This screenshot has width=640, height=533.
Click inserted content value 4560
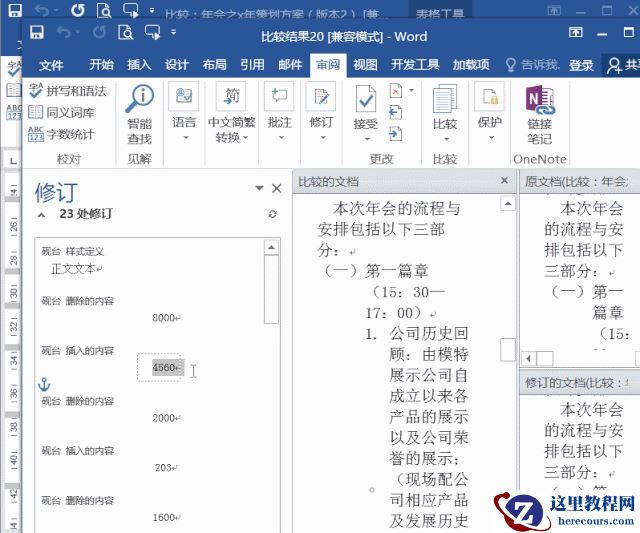[x=166, y=367]
